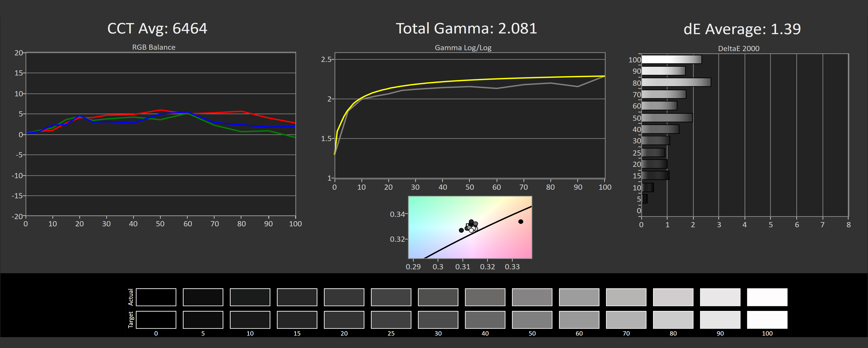Select the Target 0 black swatch

pos(156,320)
